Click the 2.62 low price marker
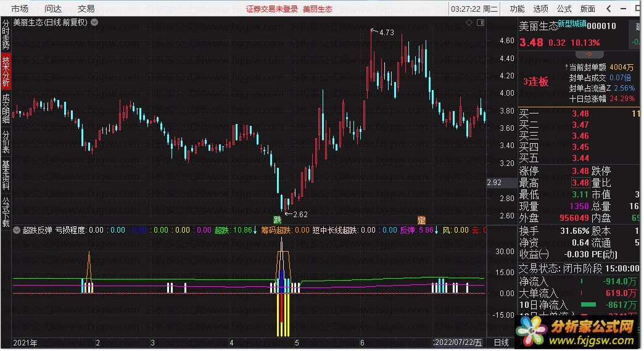644x351 pixels. click(300, 214)
